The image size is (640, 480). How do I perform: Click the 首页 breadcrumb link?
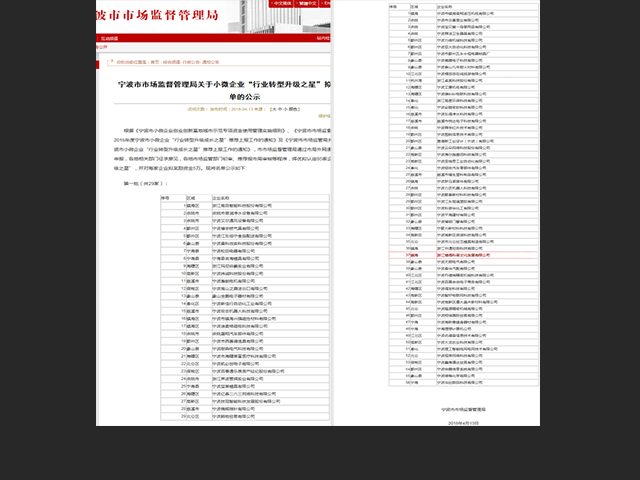(x=155, y=62)
